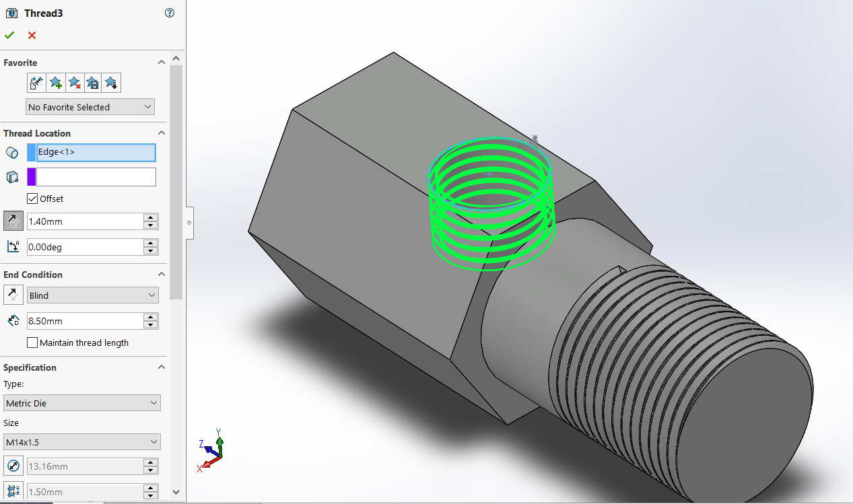Cancel the Thread3 feature with red X
The image size is (853, 504).
coord(32,35)
